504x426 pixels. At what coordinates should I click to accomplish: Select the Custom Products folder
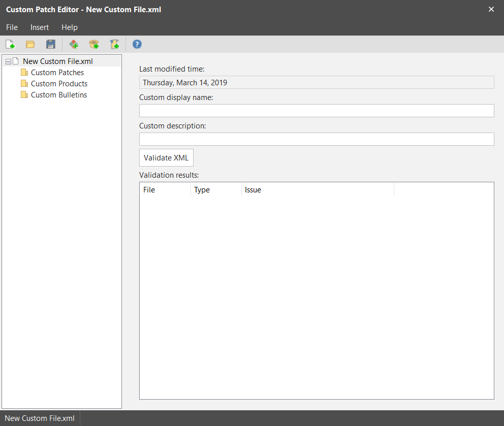tap(59, 83)
